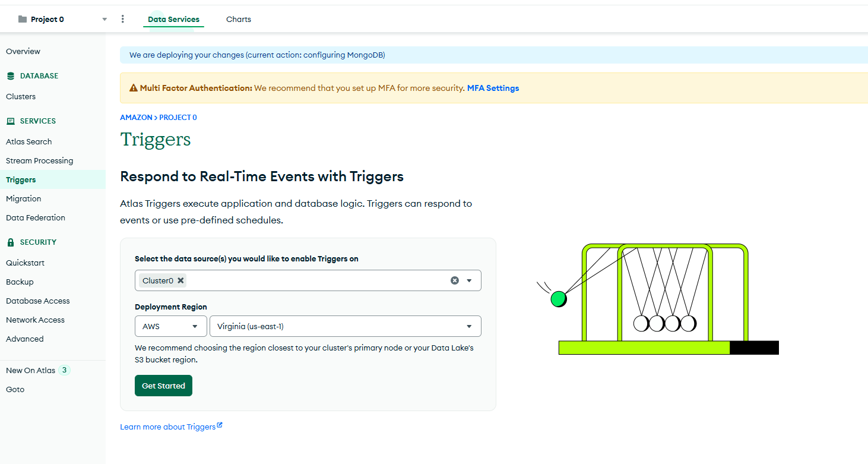Expand the data sources dropdown arrow

click(470, 280)
